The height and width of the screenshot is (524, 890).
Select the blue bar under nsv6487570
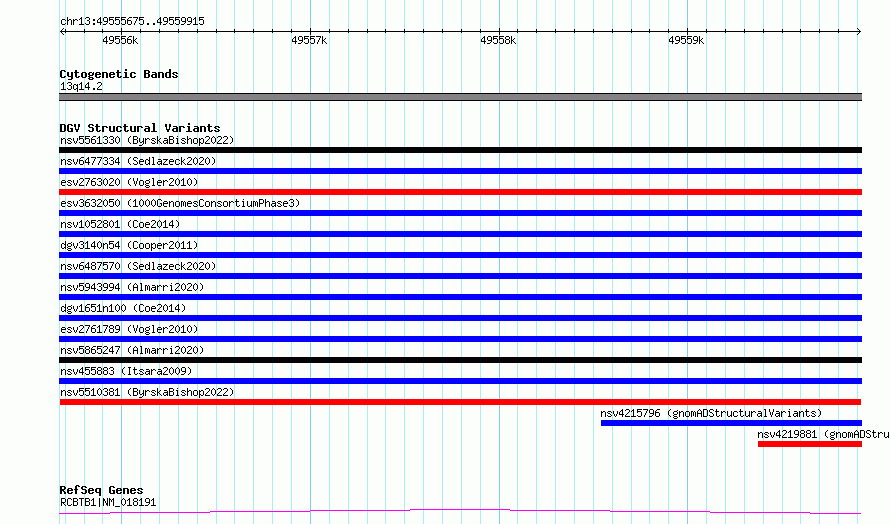click(460, 276)
